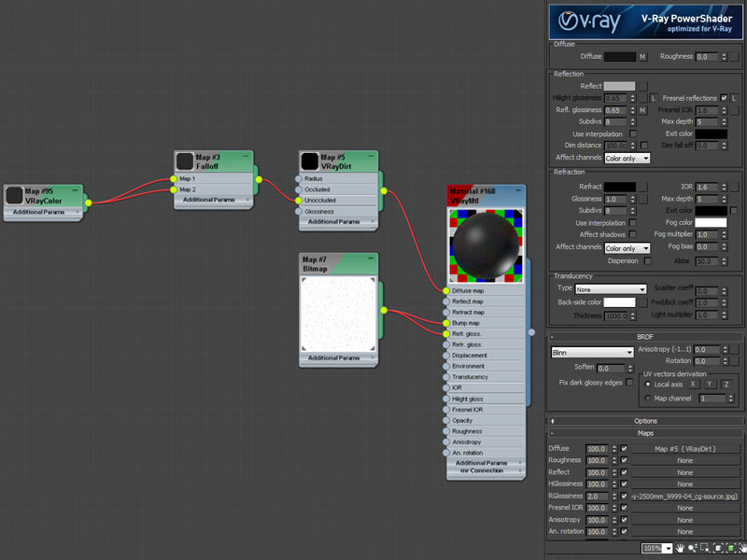Expand Additional Params on VRayDirt node

pyautogui.click(x=339, y=222)
